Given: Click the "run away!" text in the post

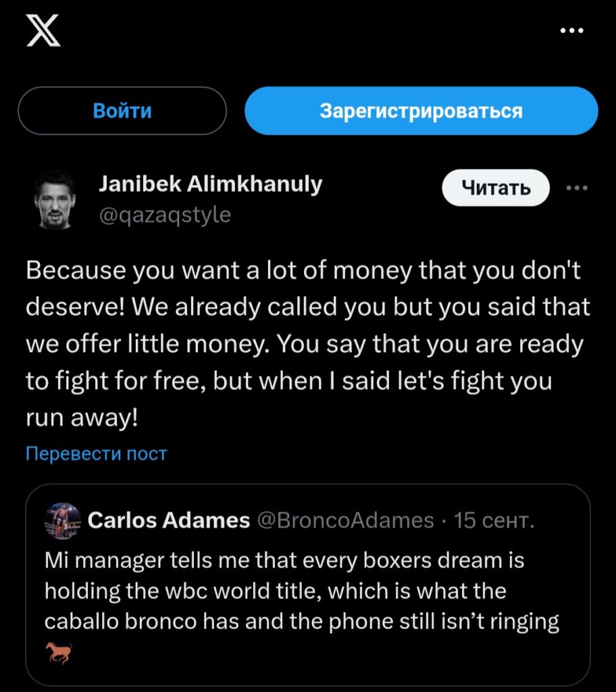Looking at the screenshot, I should click(x=81, y=417).
